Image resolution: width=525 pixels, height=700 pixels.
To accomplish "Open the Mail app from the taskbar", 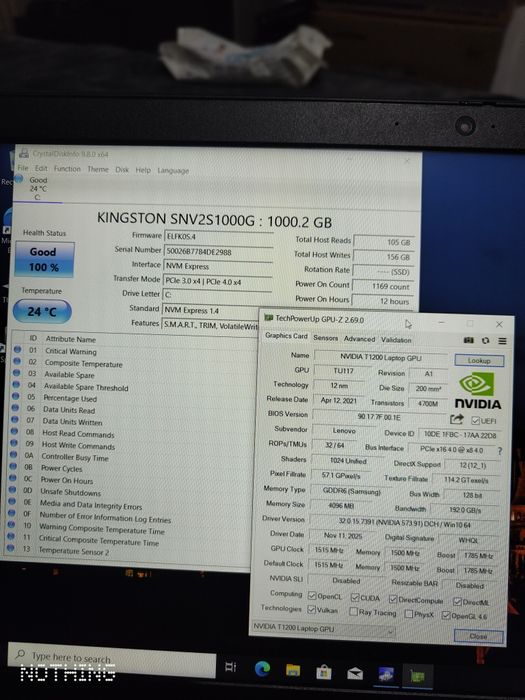I will 355,673.
